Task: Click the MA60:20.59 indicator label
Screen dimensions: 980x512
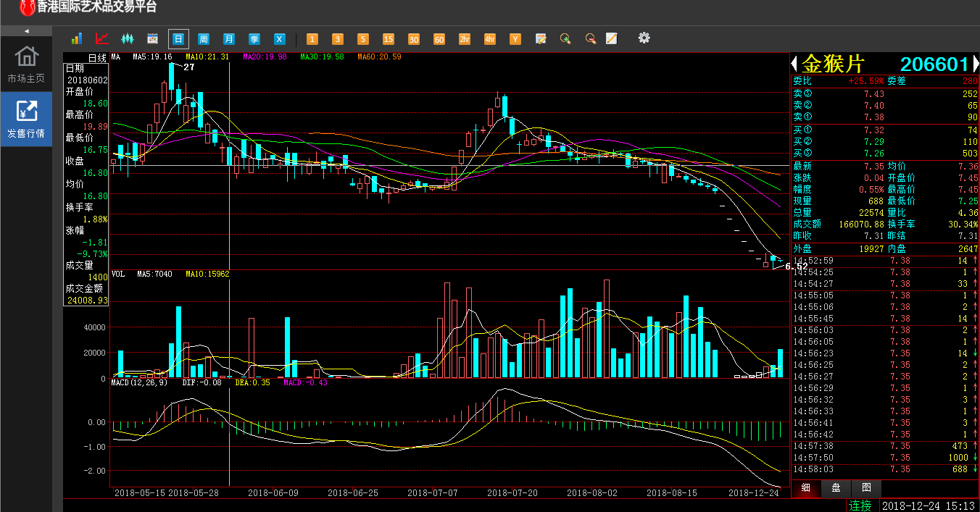Action: tap(379, 56)
